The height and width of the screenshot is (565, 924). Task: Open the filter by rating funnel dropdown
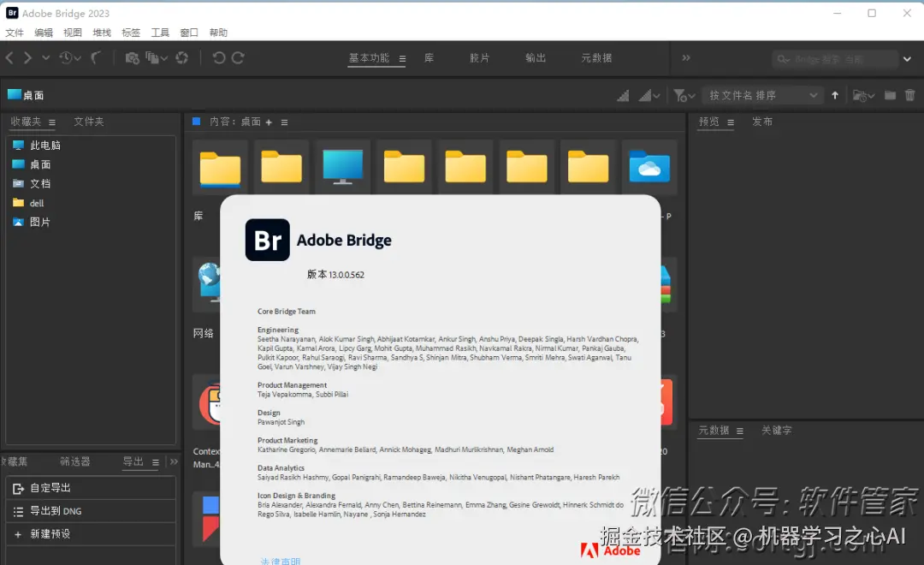point(684,95)
